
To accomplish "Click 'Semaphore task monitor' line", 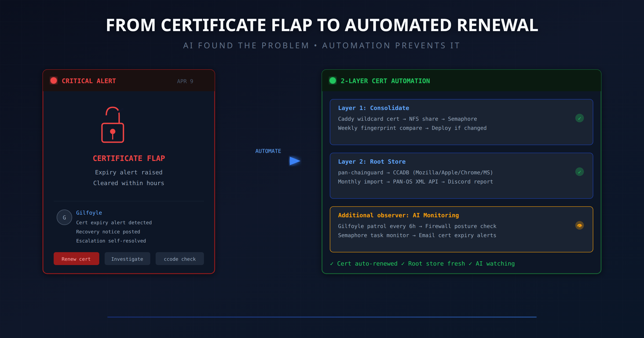I will pyautogui.click(x=417, y=235).
